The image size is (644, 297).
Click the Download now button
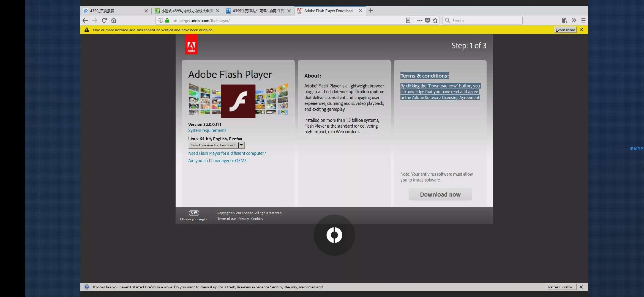pyautogui.click(x=440, y=194)
